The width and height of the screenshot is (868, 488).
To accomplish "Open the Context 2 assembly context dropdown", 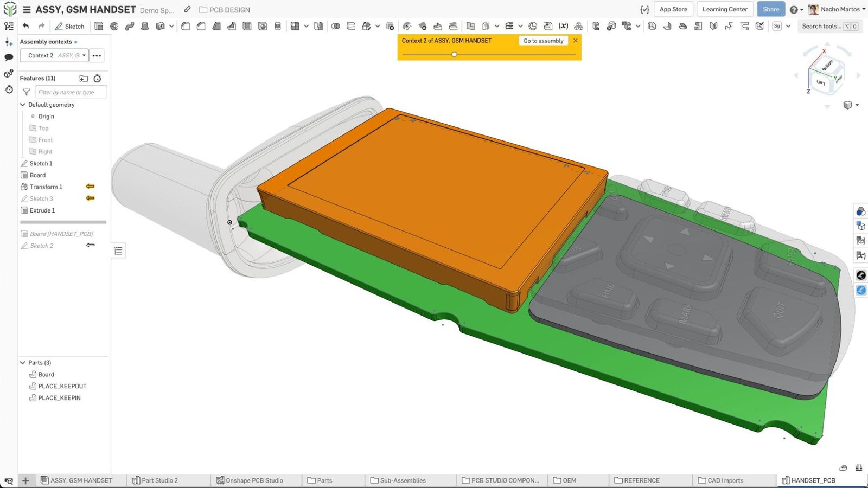I will [x=54, y=55].
